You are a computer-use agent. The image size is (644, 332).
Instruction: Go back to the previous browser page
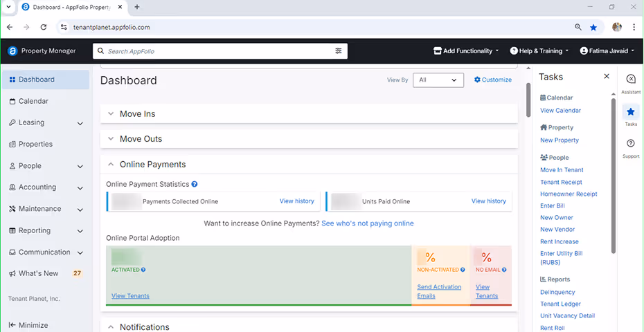[10, 27]
